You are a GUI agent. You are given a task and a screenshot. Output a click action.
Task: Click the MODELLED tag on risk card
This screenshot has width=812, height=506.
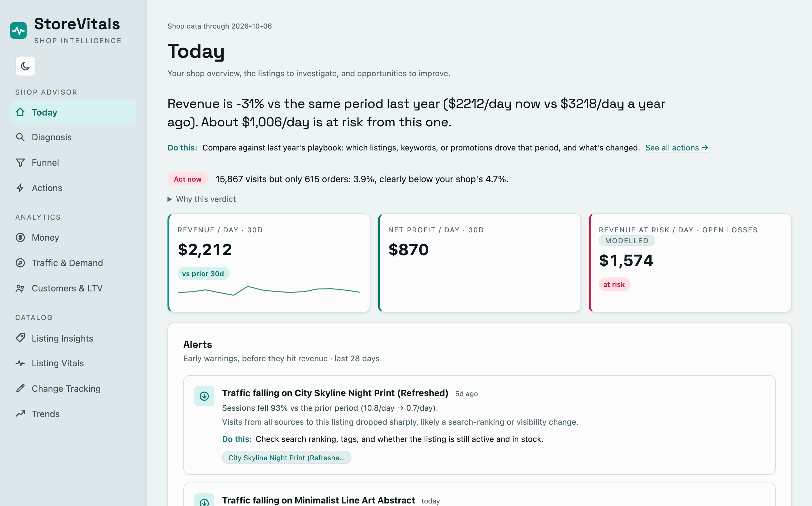pyautogui.click(x=627, y=241)
